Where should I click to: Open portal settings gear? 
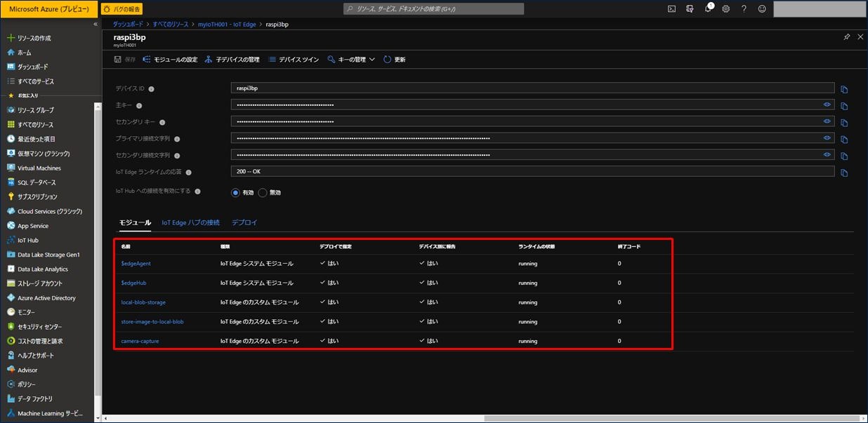[x=726, y=8]
